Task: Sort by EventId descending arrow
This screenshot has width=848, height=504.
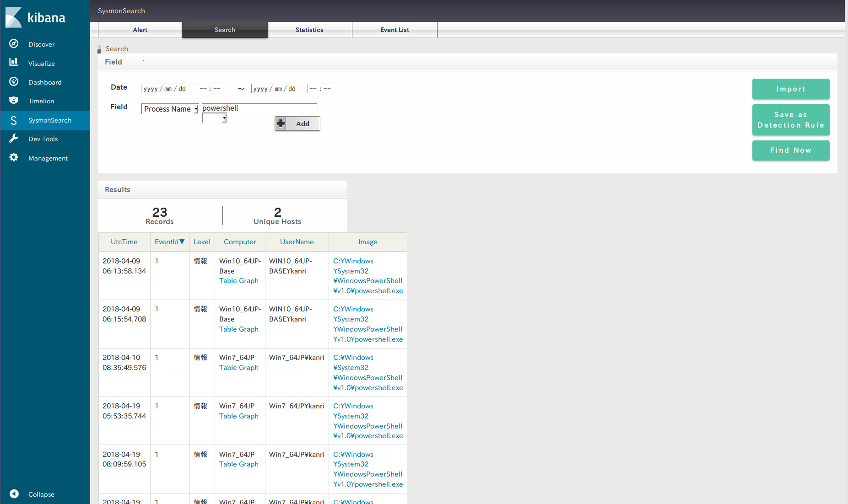Action: click(x=182, y=241)
